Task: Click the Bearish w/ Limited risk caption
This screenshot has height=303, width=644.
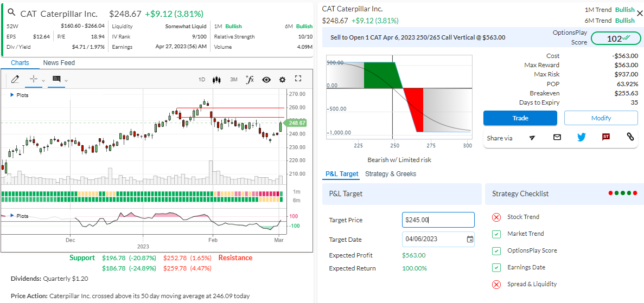Action: click(399, 160)
